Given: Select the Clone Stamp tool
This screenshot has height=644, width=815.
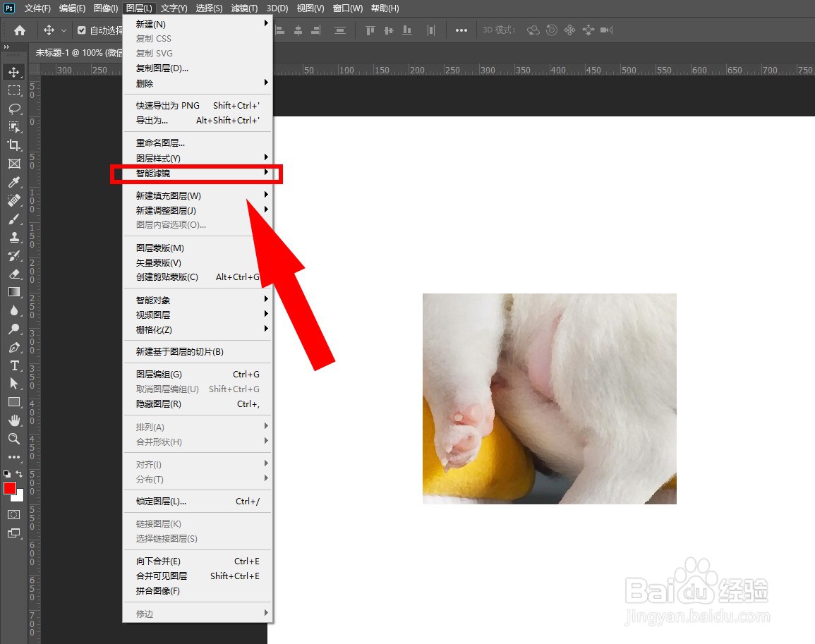Looking at the screenshot, I should pyautogui.click(x=14, y=237).
